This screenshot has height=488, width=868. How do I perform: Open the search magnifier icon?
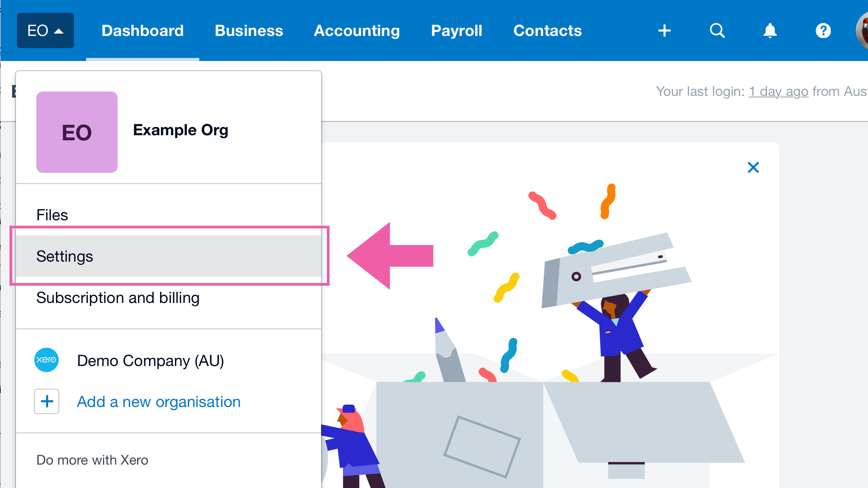(x=717, y=30)
